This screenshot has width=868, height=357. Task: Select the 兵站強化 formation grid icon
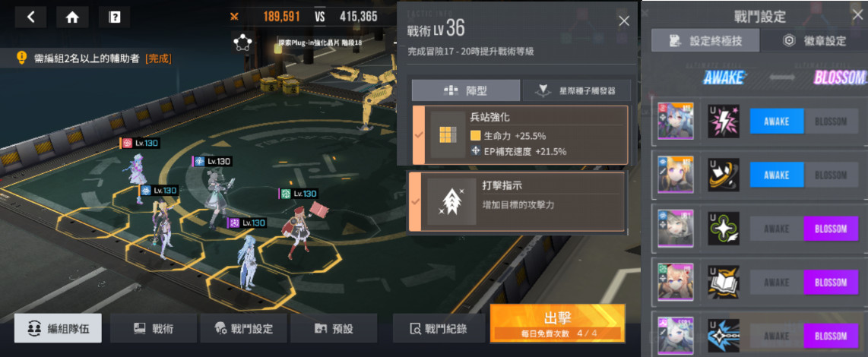click(448, 134)
